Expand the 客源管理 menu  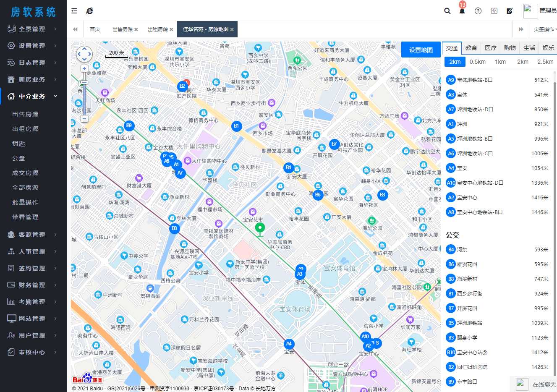[33, 235]
